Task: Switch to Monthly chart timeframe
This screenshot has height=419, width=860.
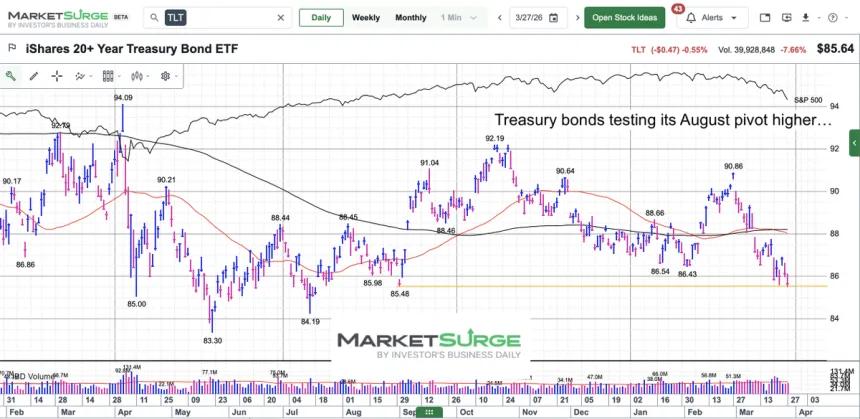Action: click(x=411, y=18)
